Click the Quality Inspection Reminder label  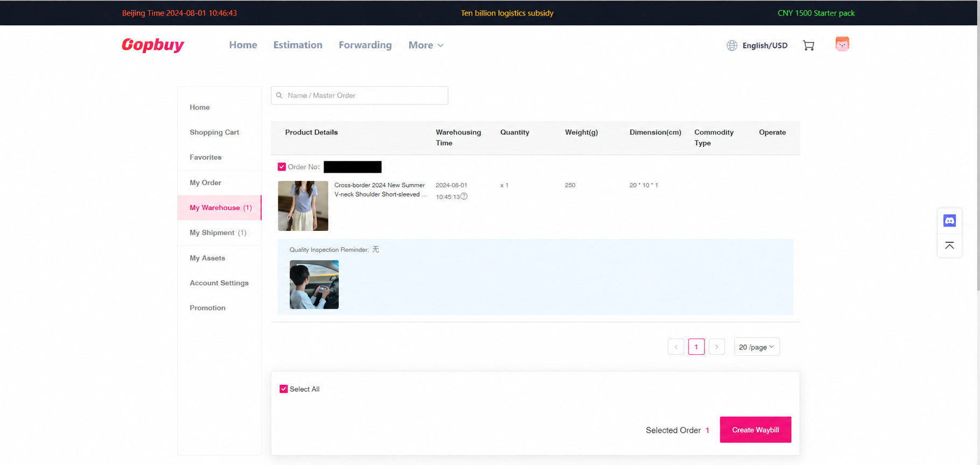tap(329, 250)
